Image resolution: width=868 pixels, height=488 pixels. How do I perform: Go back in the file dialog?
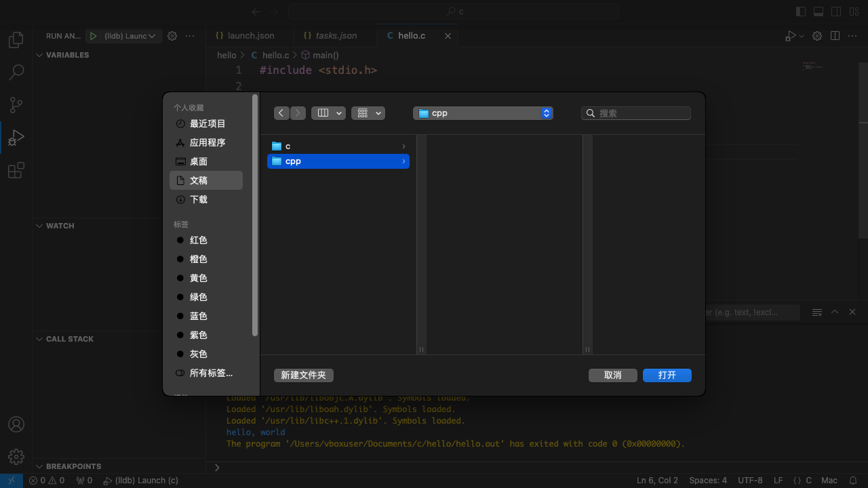(x=281, y=113)
